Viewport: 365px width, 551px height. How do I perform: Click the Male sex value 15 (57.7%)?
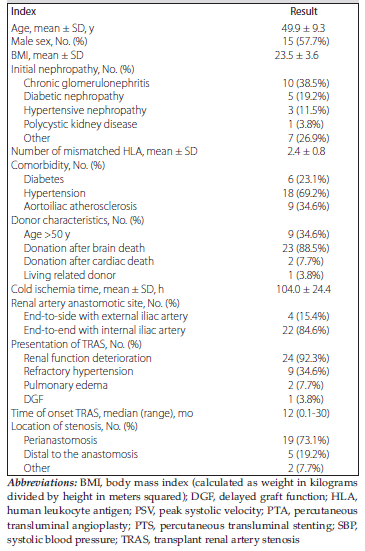pos(306,41)
